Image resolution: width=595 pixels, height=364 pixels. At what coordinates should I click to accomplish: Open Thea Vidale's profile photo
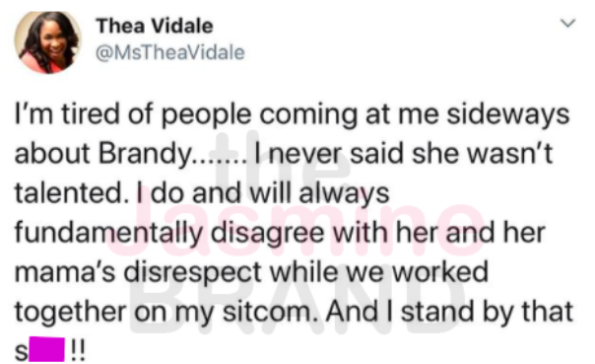47,42
